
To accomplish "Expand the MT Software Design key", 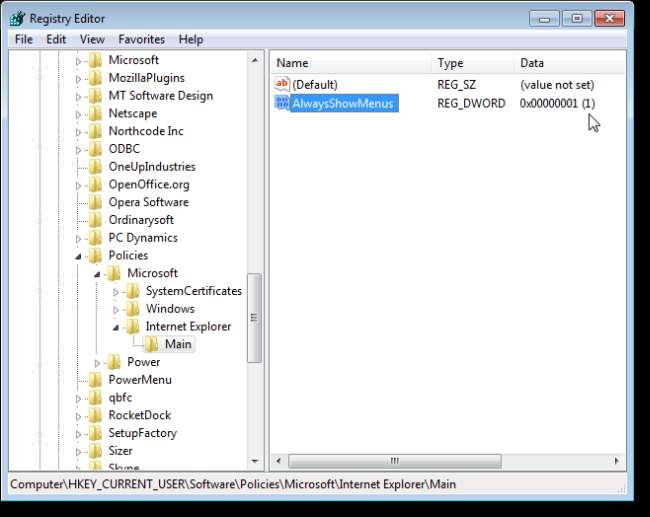I will [78, 97].
